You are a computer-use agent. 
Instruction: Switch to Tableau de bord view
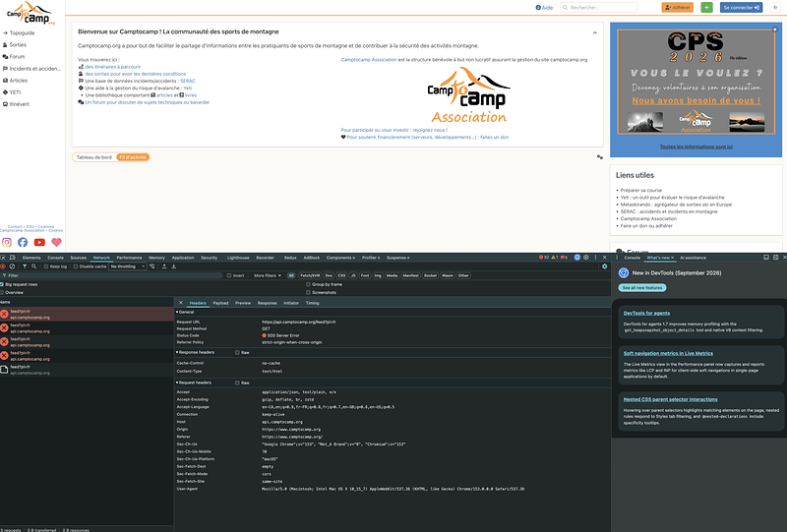coord(93,157)
